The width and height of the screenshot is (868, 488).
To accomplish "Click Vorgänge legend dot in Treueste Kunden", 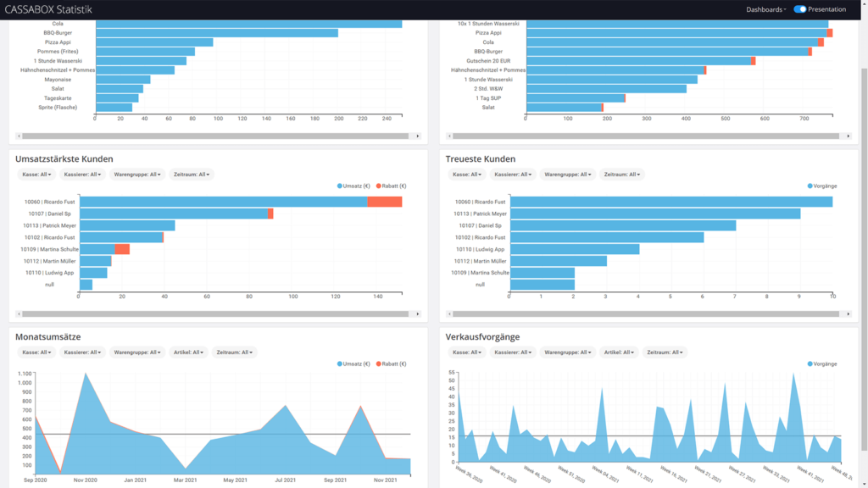I will tap(810, 186).
